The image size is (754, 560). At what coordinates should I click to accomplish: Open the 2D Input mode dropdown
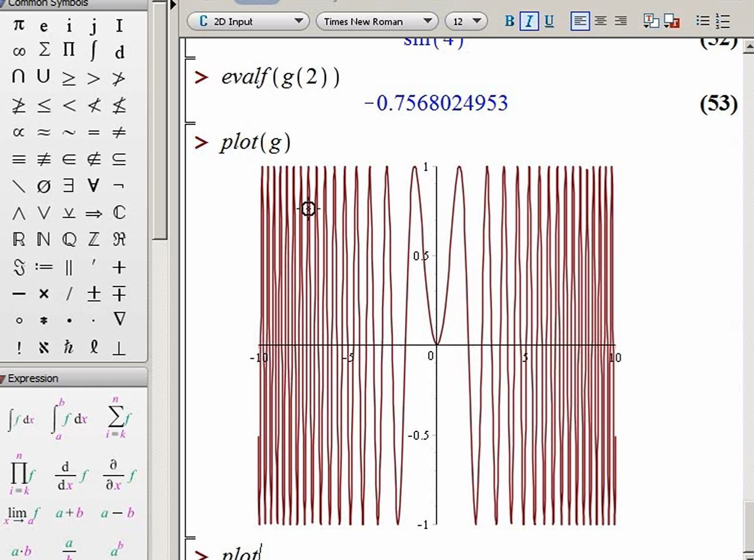[248, 22]
